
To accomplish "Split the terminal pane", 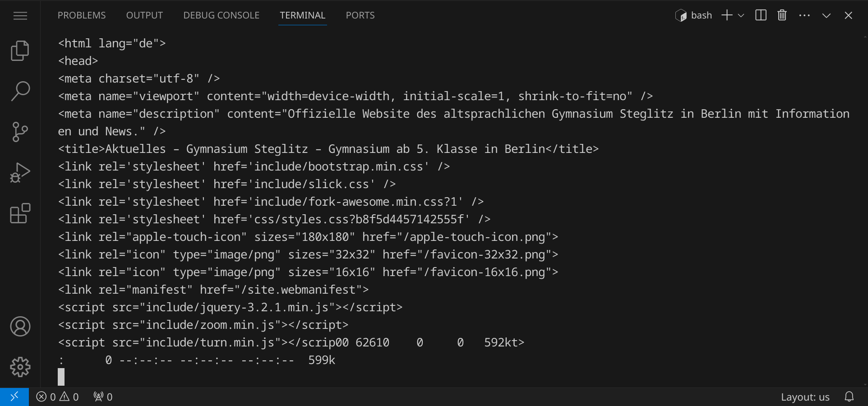I will (761, 15).
